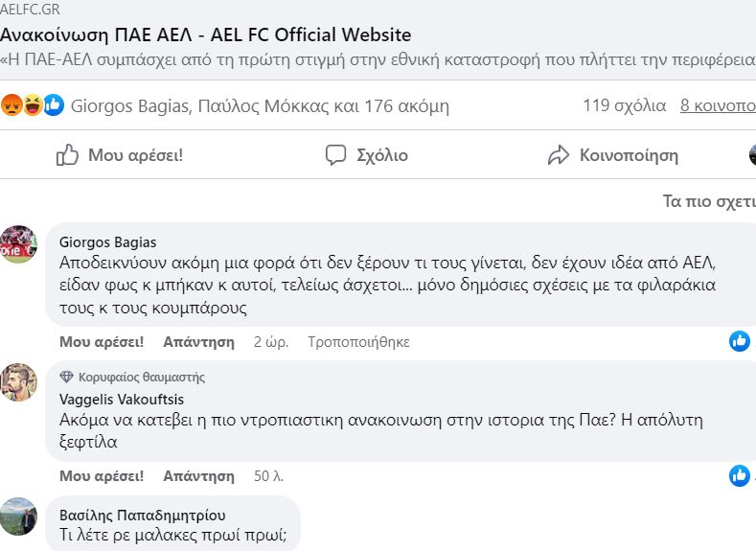Click the like reaction badge on Giorgos Bagias' comment

click(739, 341)
